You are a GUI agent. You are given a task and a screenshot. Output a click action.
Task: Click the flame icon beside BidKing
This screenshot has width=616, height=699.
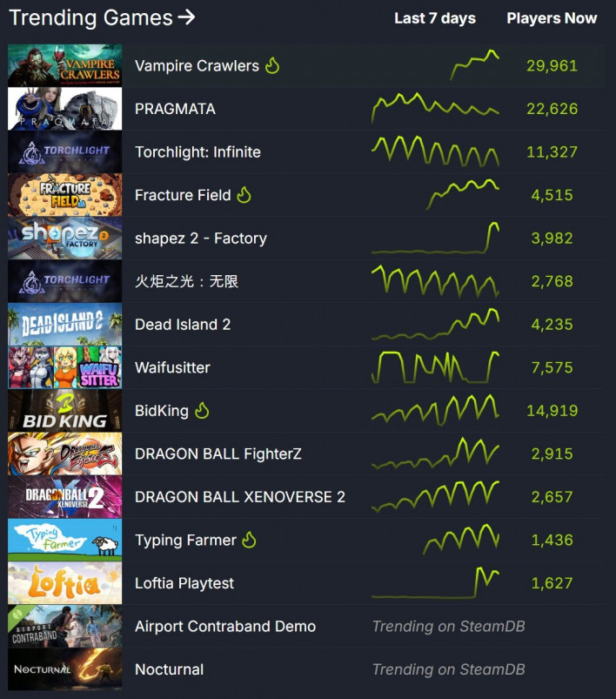pyautogui.click(x=202, y=410)
